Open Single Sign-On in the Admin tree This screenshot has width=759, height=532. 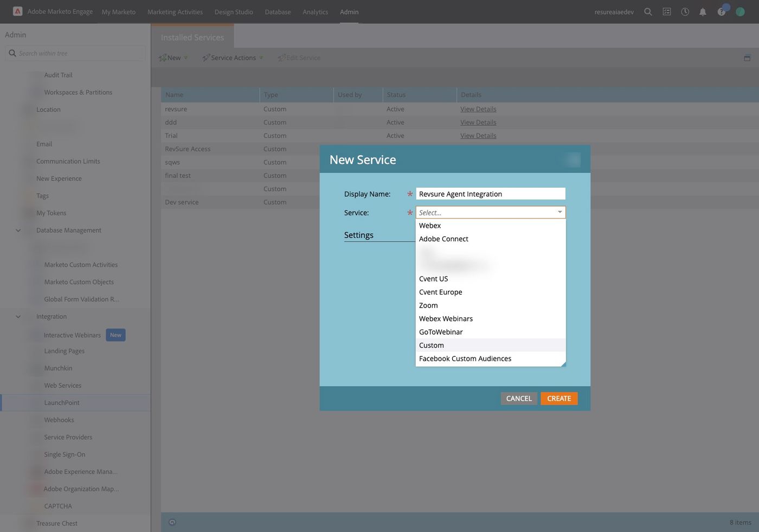pyautogui.click(x=65, y=454)
